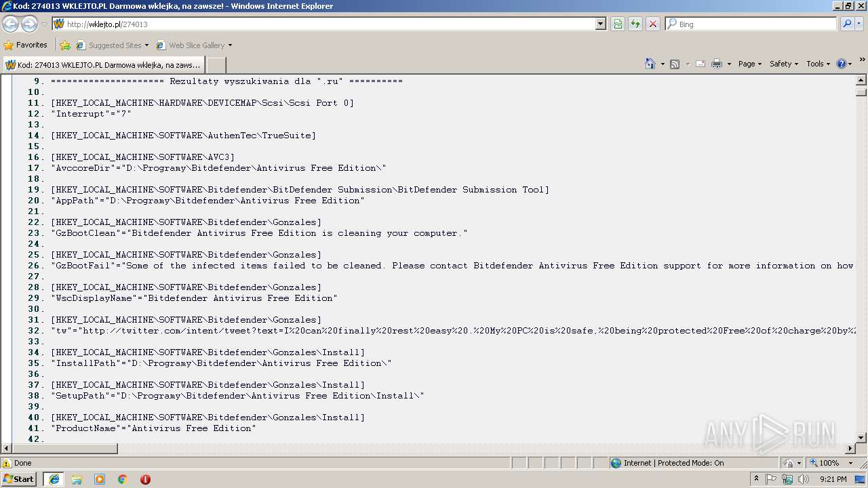Expand the Web Slice Gallery arrow
Image resolution: width=868 pixels, height=488 pixels.
tap(230, 45)
